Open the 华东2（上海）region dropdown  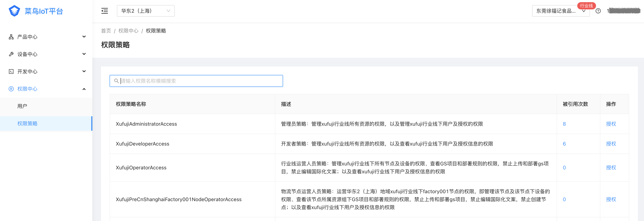coord(146,11)
